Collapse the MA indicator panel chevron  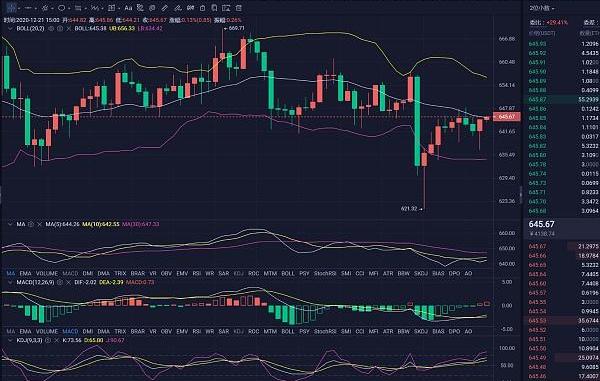(x=10, y=224)
